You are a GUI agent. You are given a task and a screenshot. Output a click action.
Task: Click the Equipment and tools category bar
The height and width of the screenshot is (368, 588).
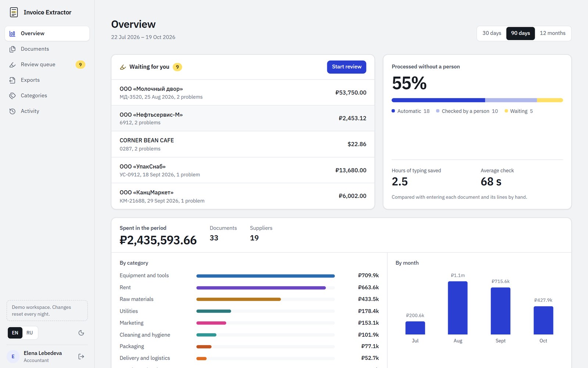(x=265, y=276)
